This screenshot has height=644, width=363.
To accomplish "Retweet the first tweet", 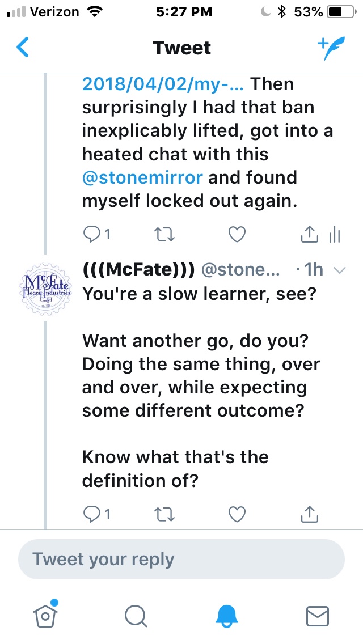I will click(164, 234).
